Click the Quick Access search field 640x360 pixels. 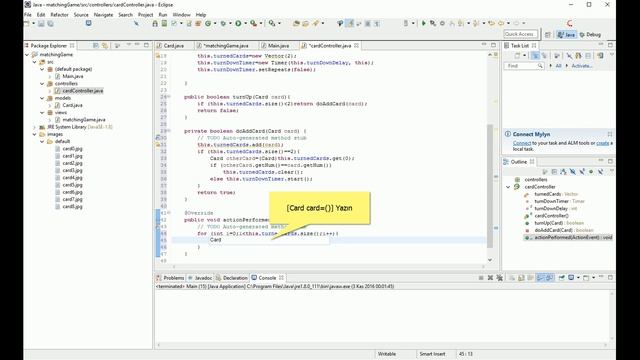520,34
